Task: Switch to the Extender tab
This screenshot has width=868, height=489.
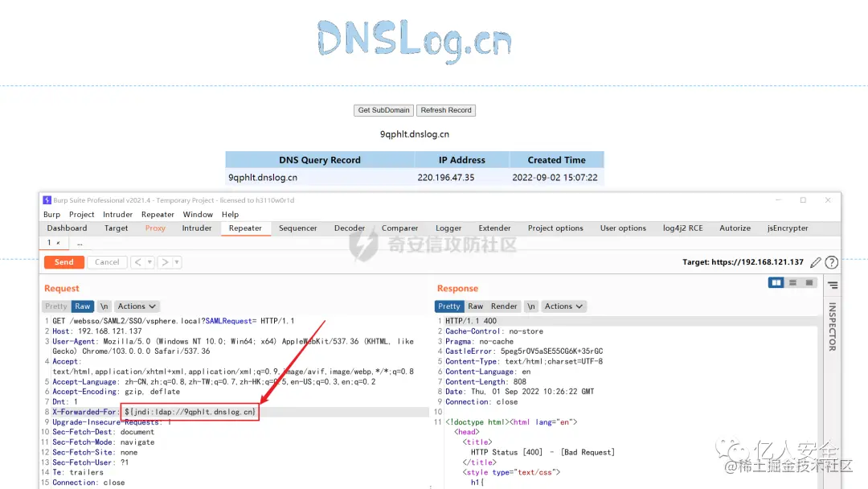Action: coord(494,228)
